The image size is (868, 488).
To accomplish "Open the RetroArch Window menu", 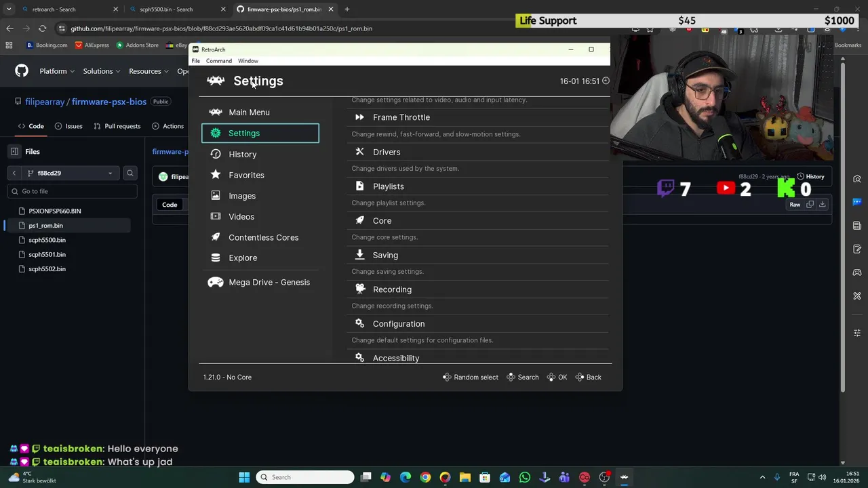I will tap(248, 61).
